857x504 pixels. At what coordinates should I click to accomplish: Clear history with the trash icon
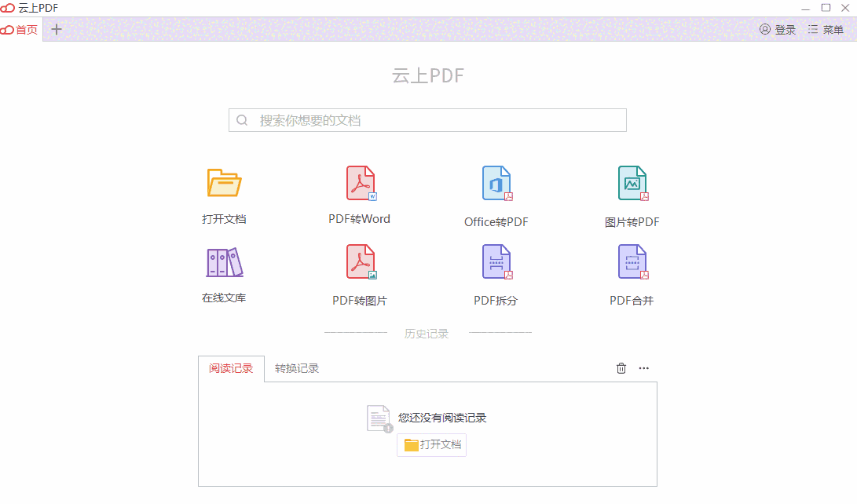pyautogui.click(x=621, y=367)
